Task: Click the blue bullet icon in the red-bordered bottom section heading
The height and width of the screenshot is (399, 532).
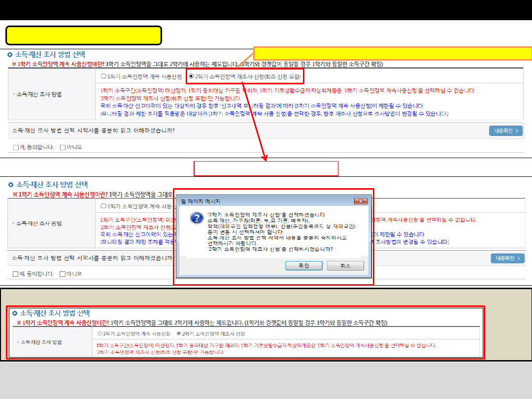Action: (x=15, y=313)
